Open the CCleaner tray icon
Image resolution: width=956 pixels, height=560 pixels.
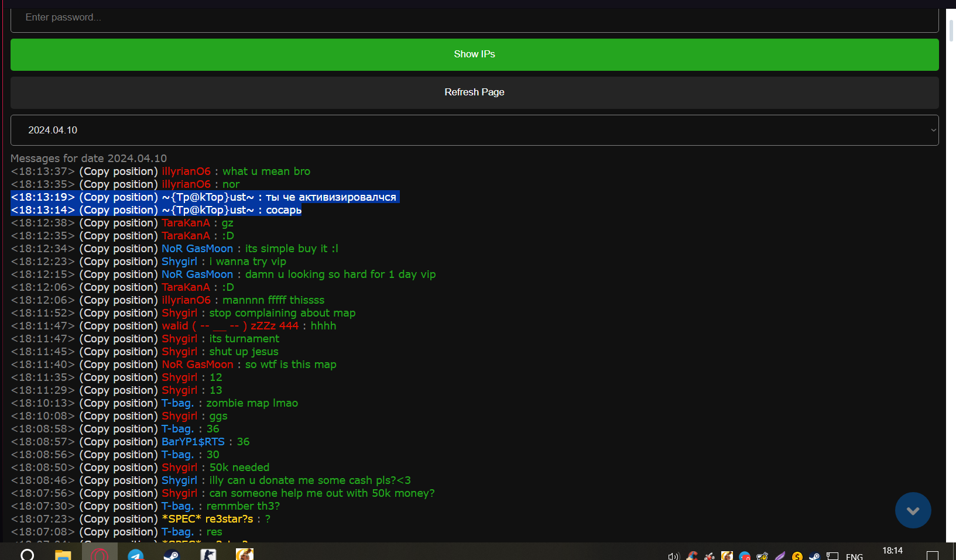[x=691, y=556]
